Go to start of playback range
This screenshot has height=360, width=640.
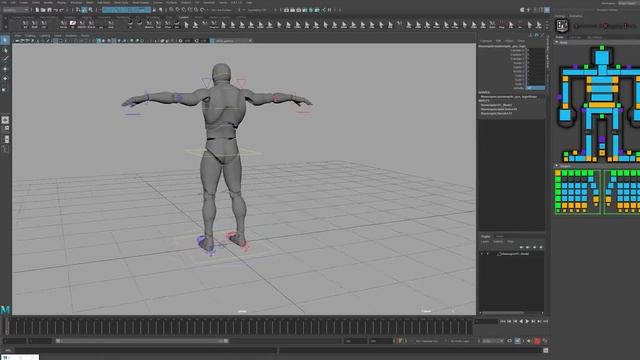[x=503, y=322]
